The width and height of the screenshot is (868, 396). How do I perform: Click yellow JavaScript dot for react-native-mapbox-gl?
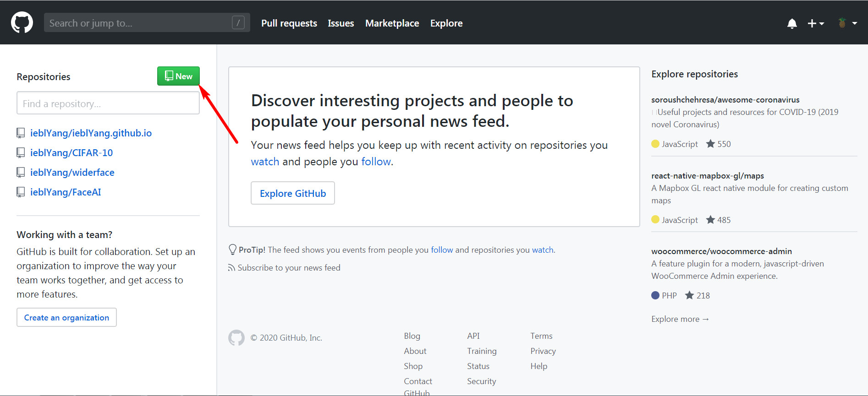[655, 220]
